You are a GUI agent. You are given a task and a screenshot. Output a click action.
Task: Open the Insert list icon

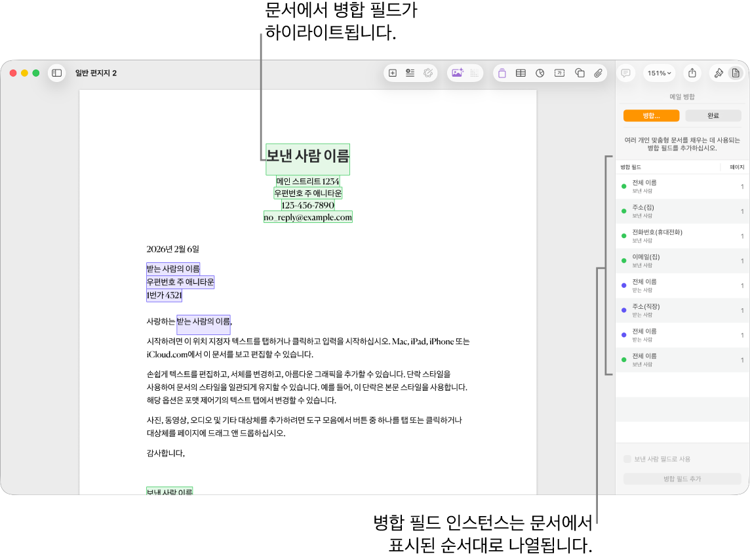(410, 73)
